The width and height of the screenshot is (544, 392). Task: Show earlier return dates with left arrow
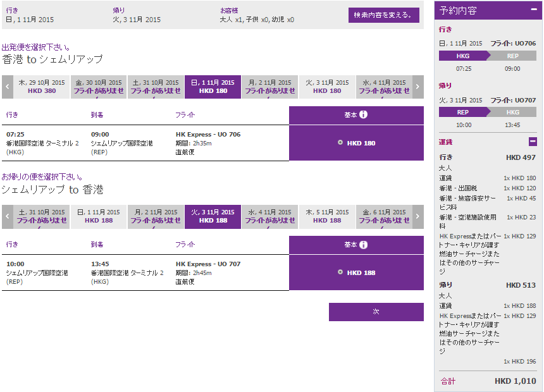8,216
